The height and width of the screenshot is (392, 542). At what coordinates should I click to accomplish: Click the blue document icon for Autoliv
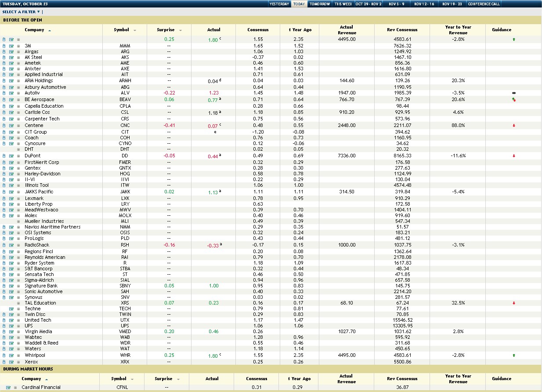click(4, 93)
